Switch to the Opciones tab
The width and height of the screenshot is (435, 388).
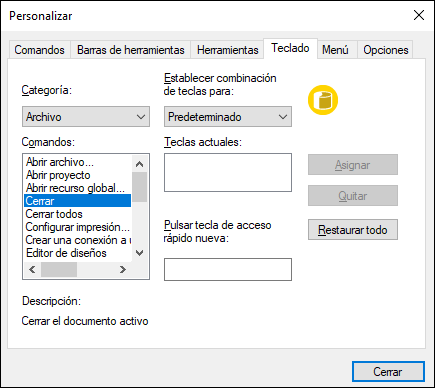pos(386,50)
